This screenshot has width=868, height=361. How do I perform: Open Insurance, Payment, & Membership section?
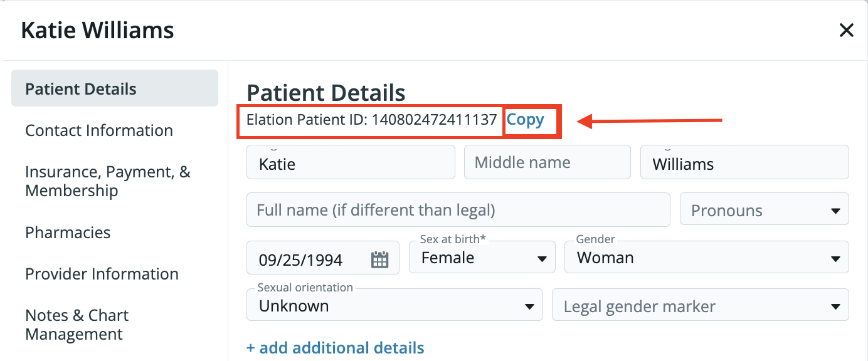pos(108,181)
